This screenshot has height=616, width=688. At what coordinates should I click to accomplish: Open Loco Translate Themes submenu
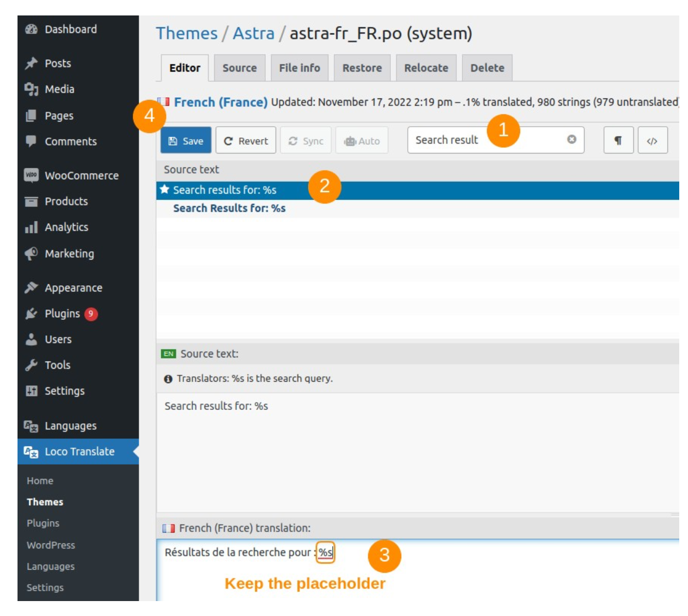[45, 502]
